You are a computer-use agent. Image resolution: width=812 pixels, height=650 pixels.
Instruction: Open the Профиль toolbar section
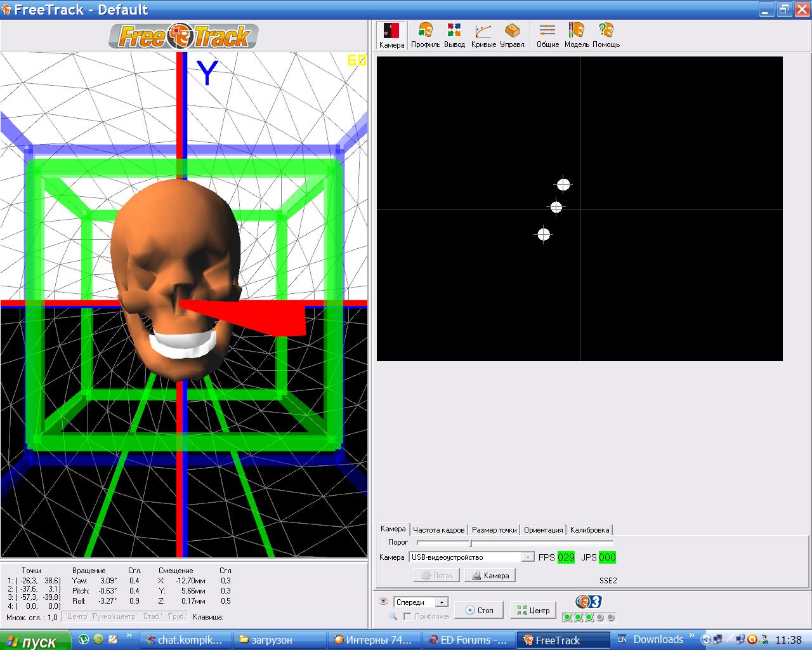tap(425, 35)
